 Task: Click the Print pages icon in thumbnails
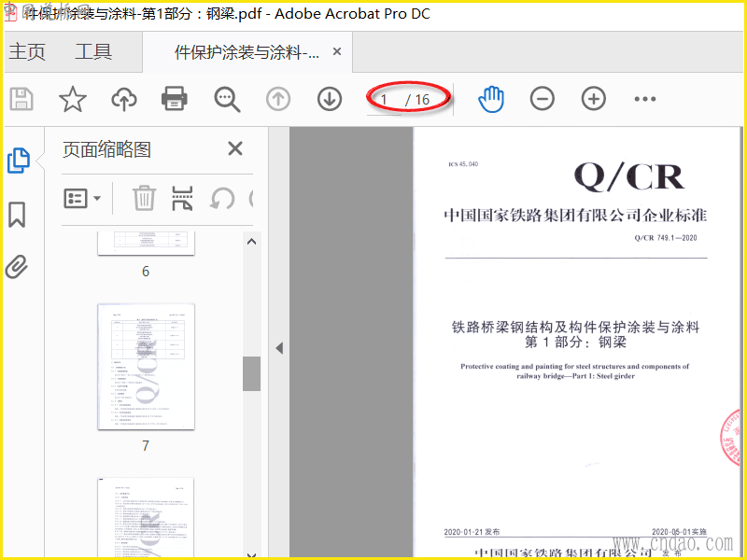click(182, 198)
